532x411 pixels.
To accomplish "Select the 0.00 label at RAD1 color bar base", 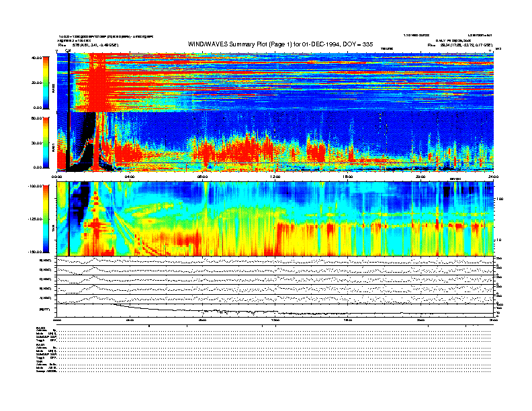I will click(x=38, y=167).
